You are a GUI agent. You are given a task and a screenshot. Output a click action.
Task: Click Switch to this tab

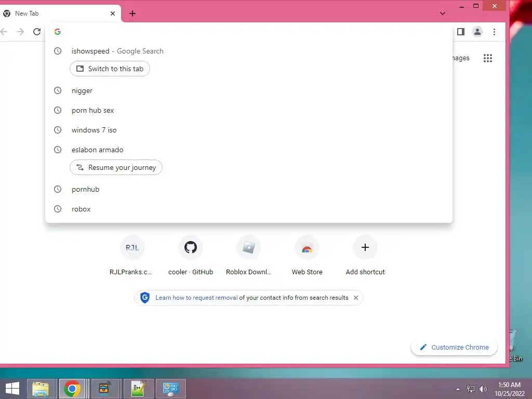(x=110, y=69)
